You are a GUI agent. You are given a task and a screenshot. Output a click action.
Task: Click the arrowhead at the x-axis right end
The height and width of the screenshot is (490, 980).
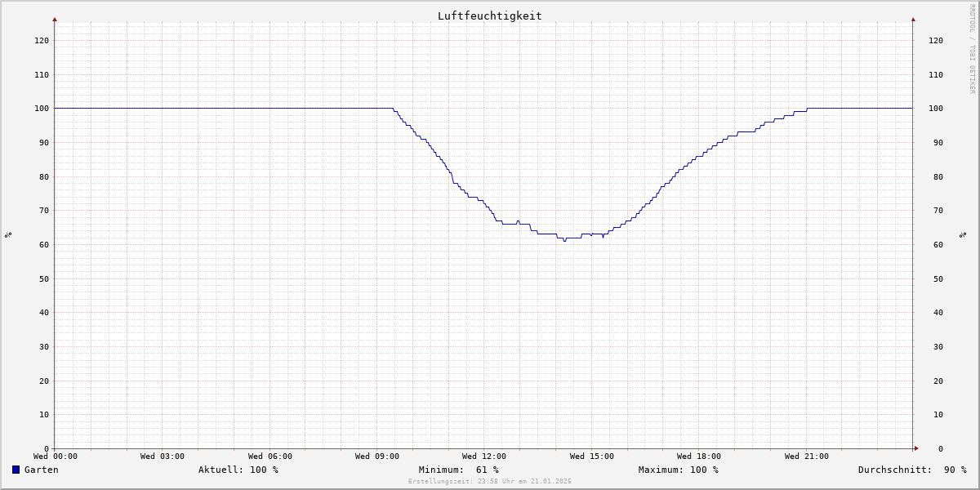pos(916,448)
